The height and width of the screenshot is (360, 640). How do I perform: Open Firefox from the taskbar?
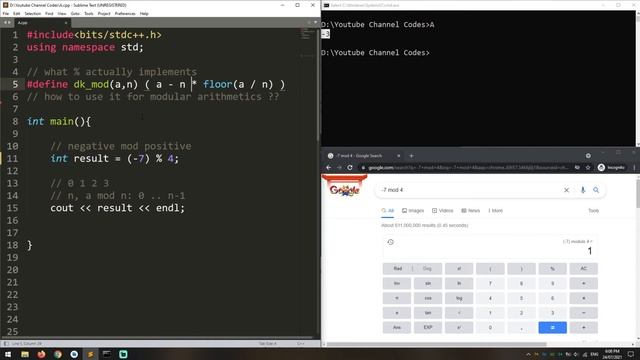(41, 354)
